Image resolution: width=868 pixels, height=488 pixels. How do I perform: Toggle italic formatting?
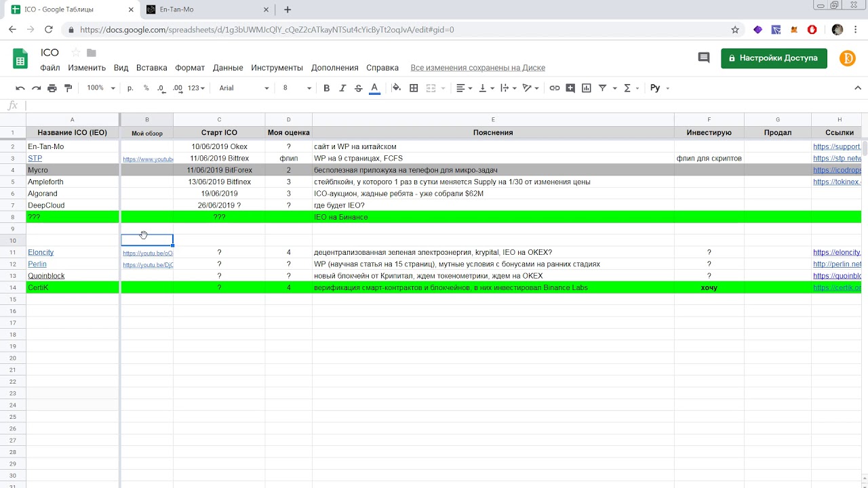click(x=342, y=88)
